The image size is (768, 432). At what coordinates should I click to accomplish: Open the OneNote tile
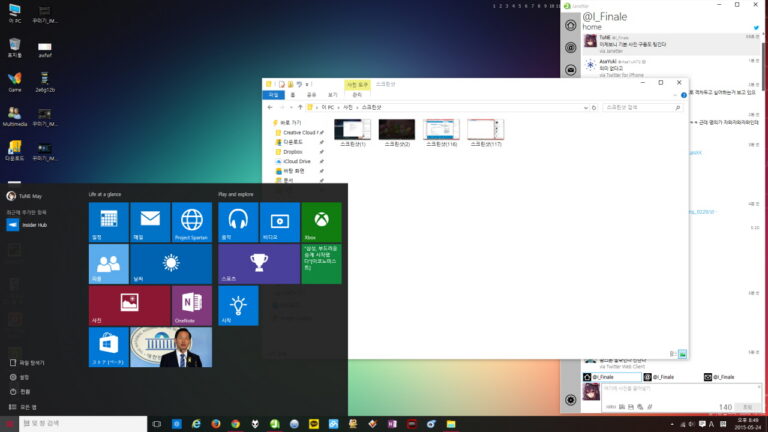(x=192, y=305)
